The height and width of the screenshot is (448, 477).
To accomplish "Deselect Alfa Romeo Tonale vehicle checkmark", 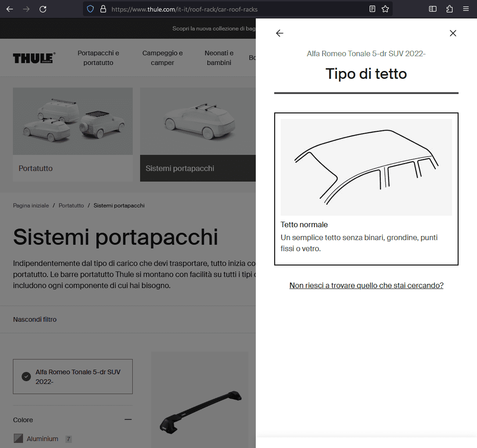I will [x=27, y=377].
